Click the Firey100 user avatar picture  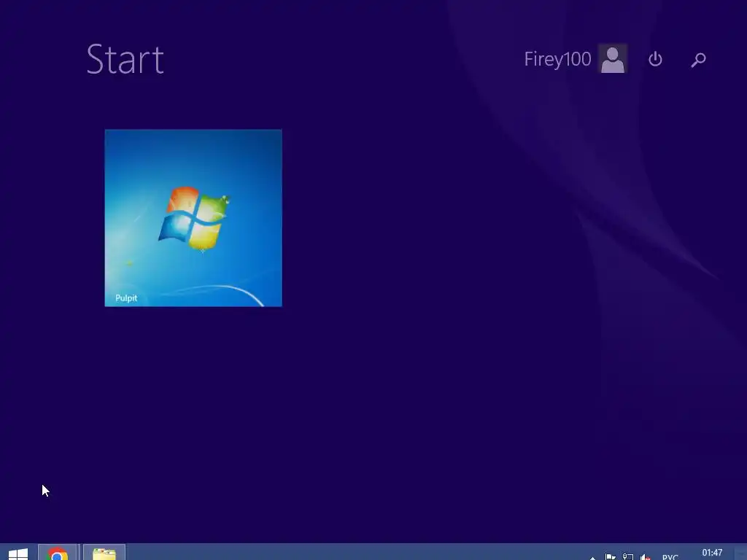(x=613, y=59)
